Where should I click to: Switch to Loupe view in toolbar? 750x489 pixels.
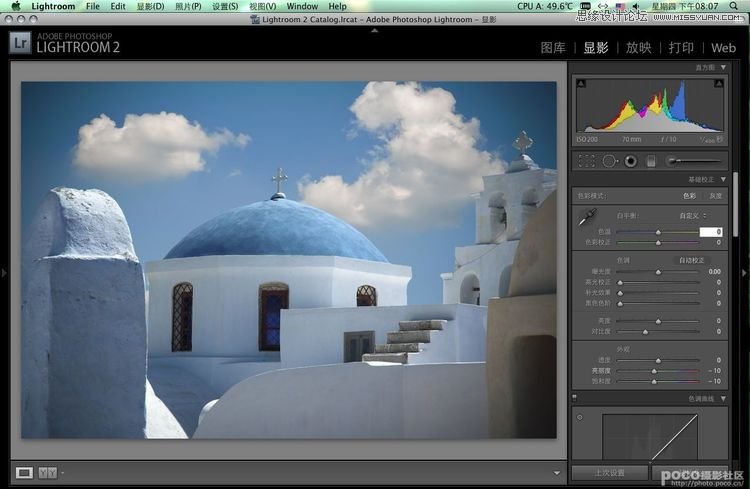(25, 472)
